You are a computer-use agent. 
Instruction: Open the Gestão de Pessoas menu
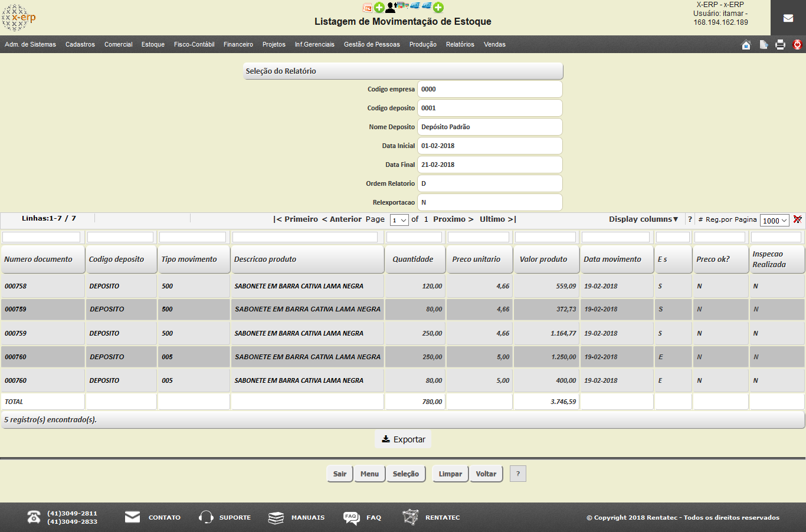click(372, 44)
